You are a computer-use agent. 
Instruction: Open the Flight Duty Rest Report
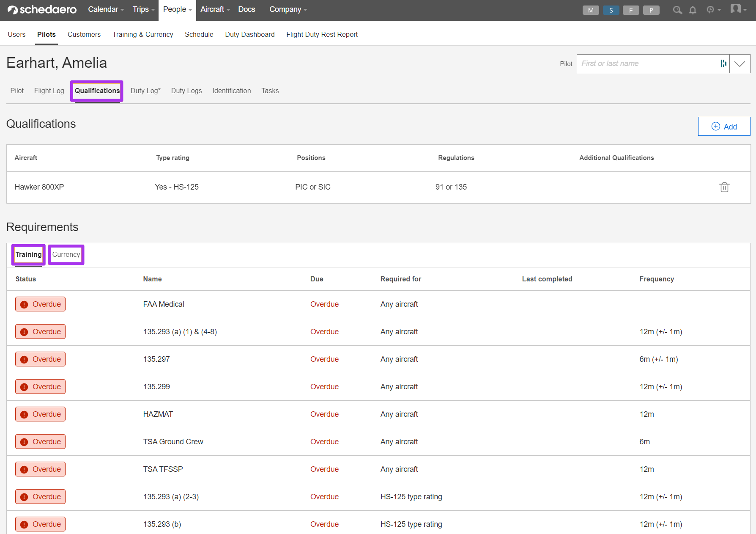click(x=322, y=34)
